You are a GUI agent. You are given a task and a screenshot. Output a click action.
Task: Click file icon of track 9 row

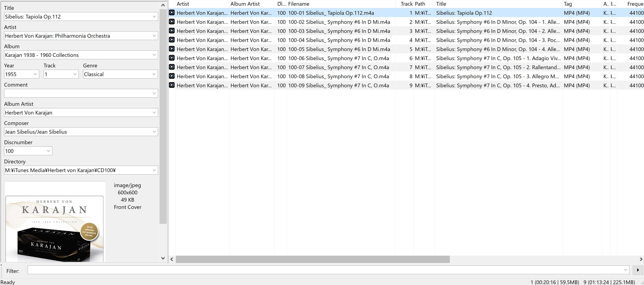172,85
